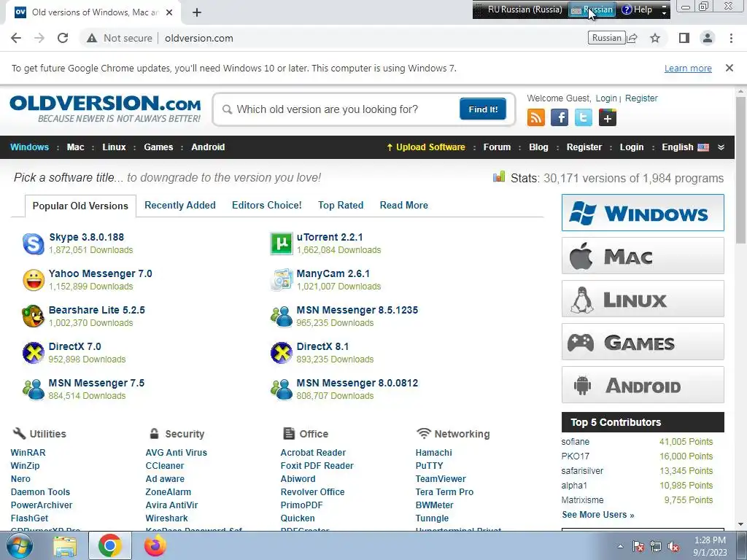This screenshot has height=560, width=747.
Task: Click the Upload Software link
Action: (x=426, y=147)
